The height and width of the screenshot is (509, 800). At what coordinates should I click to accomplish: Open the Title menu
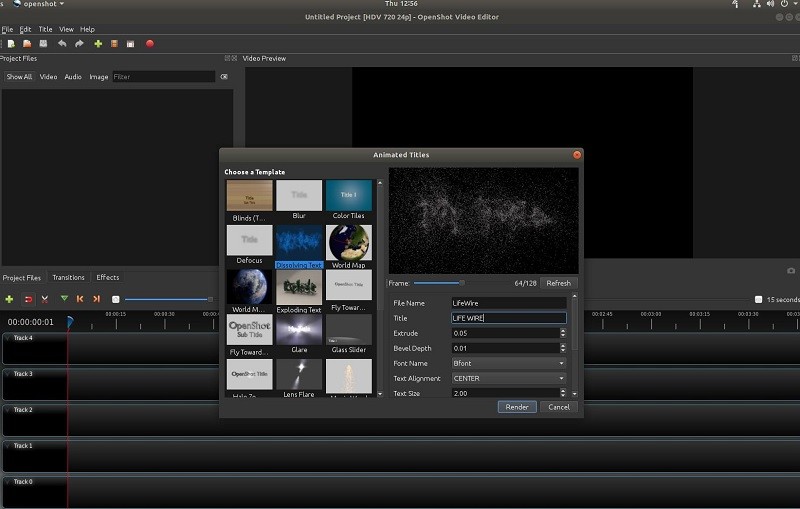[x=45, y=29]
